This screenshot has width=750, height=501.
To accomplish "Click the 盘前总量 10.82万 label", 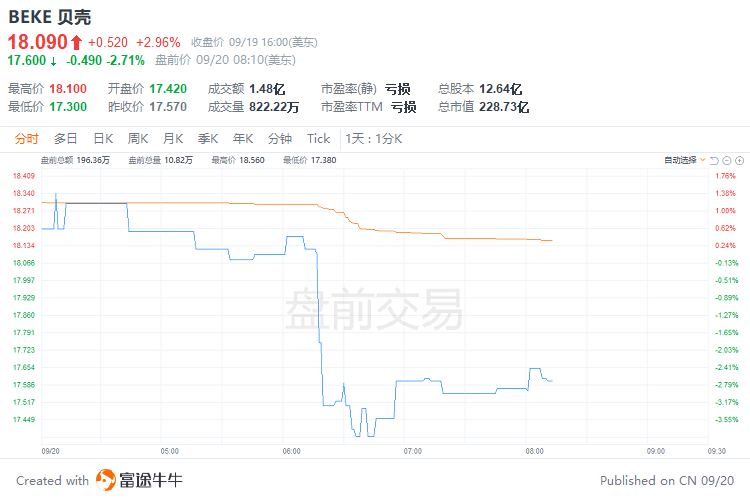I will click(x=161, y=160).
